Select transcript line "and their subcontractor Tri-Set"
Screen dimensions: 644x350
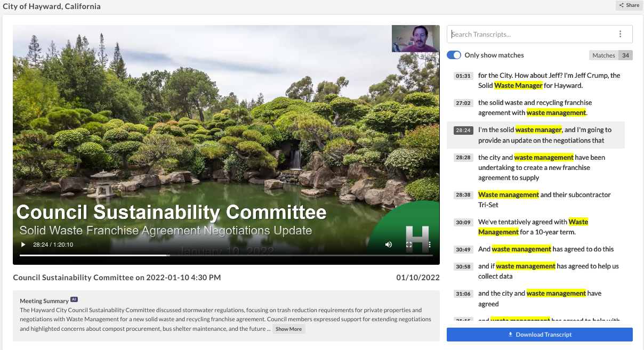(x=544, y=200)
